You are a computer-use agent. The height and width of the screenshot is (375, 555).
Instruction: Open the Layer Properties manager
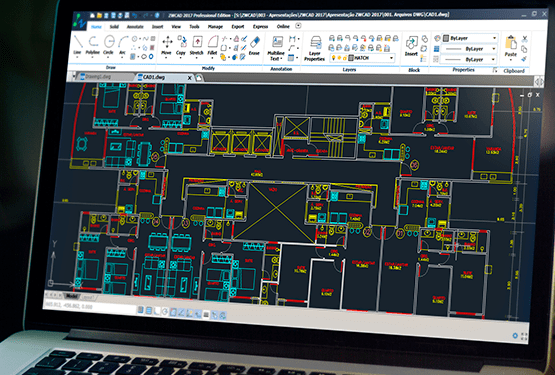[314, 48]
